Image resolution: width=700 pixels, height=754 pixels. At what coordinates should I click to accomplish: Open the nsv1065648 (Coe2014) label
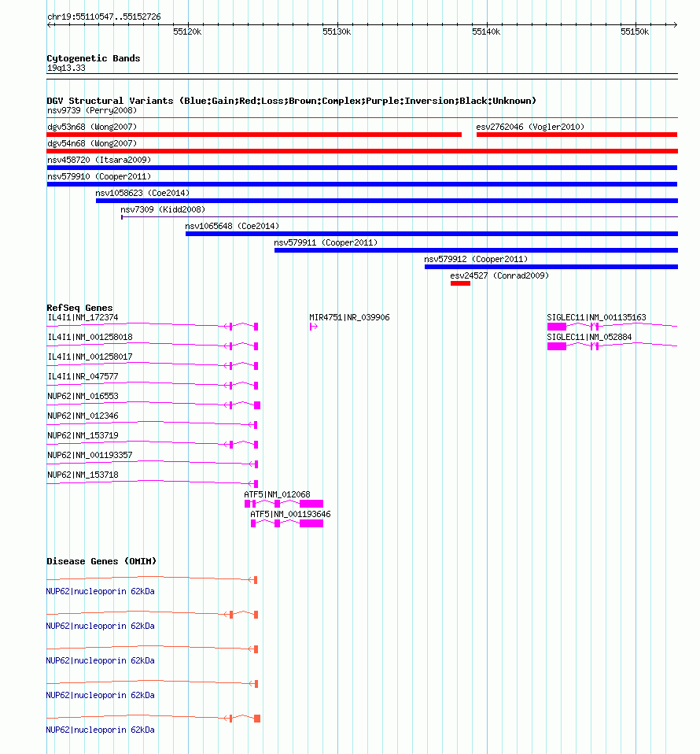coord(232,226)
